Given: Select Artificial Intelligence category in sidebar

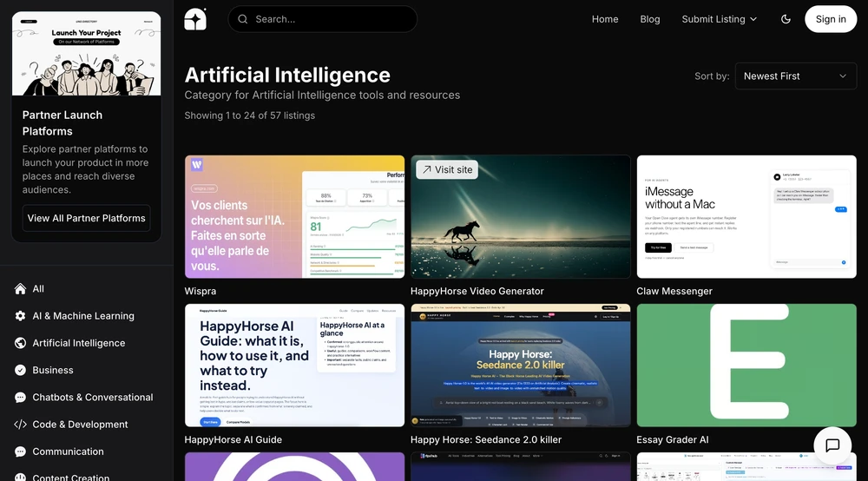Looking at the screenshot, I should point(79,343).
